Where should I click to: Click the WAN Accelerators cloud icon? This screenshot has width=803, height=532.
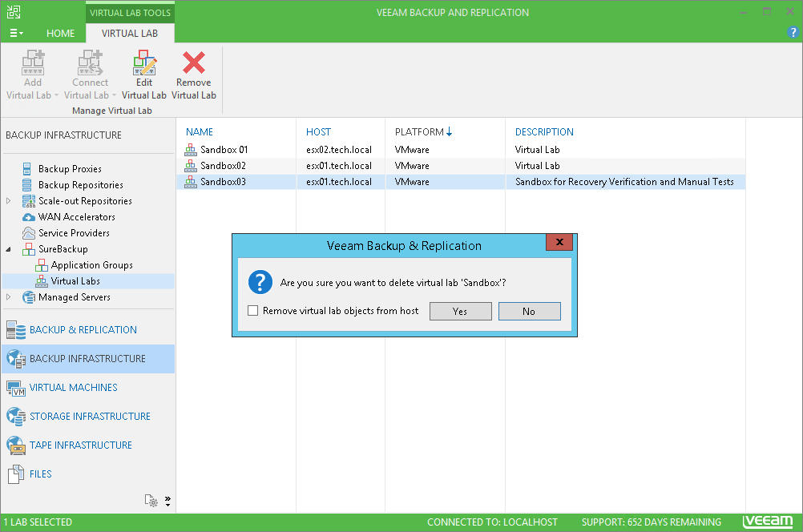tap(29, 217)
